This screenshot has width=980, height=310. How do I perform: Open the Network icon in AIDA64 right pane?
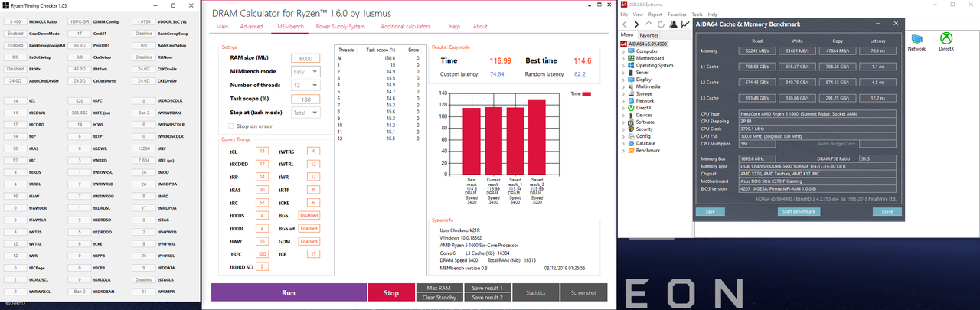916,38
